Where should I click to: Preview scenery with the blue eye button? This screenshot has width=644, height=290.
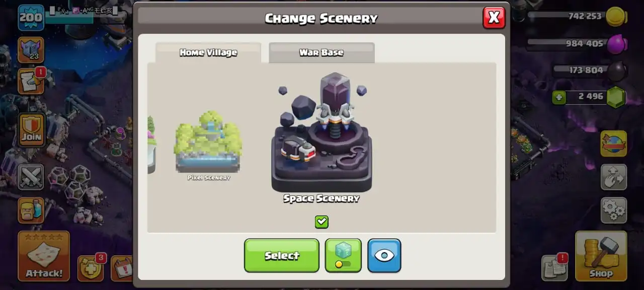pyautogui.click(x=384, y=255)
